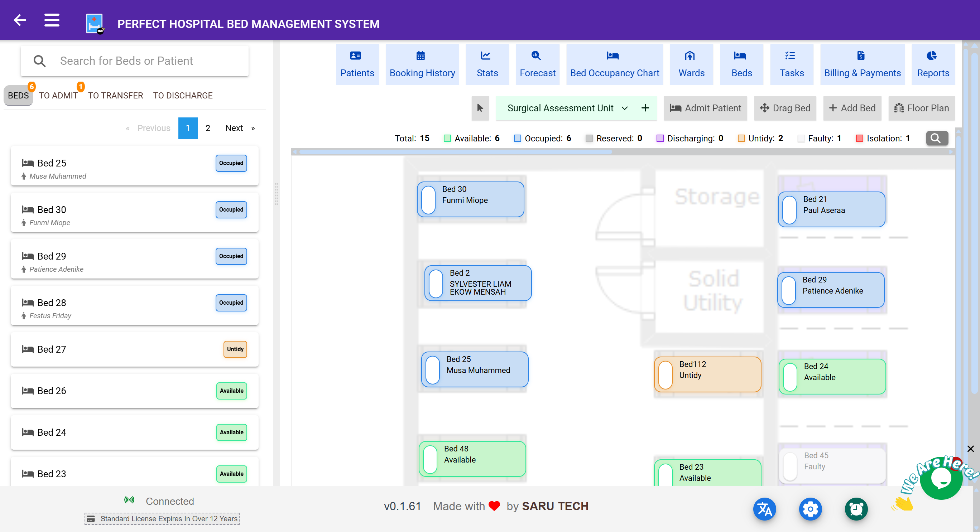Select Bed 48 Available on floor plan
The width and height of the screenshot is (980, 532).
(472, 459)
